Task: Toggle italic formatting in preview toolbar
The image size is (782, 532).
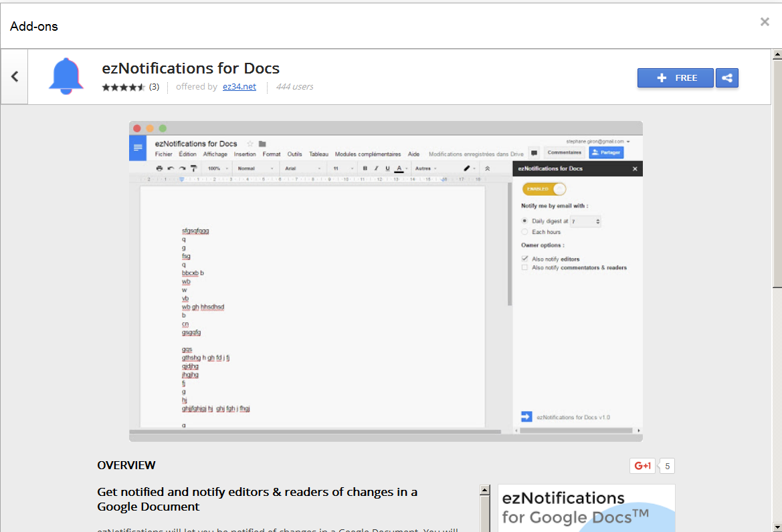Action: [376, 168]
